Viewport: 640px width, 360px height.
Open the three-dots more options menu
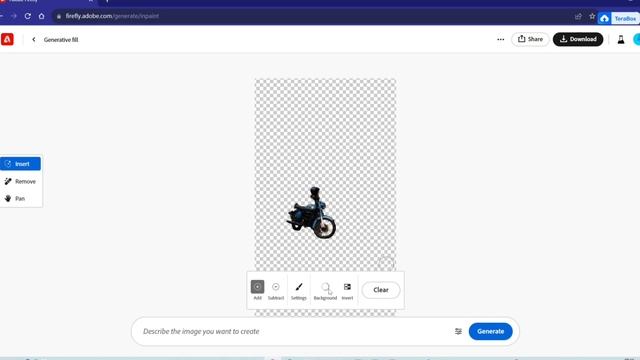(x=500, y=40)
